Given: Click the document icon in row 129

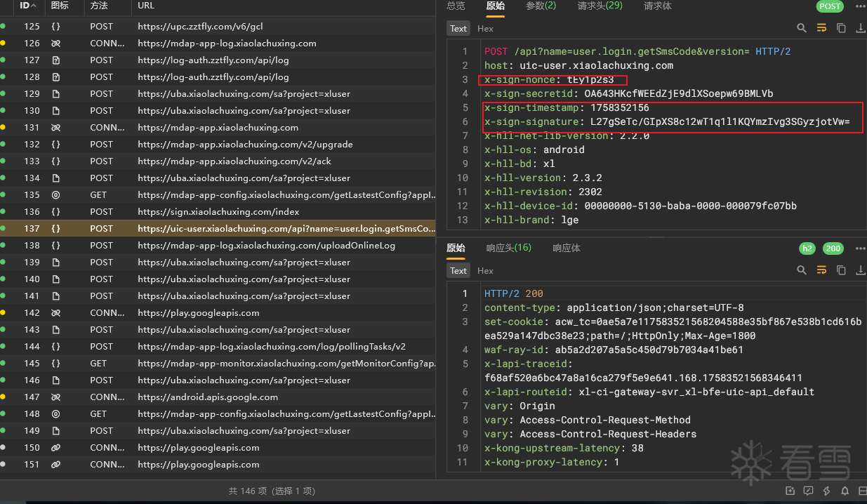Looking at the screenshot, I should [55, 93].
